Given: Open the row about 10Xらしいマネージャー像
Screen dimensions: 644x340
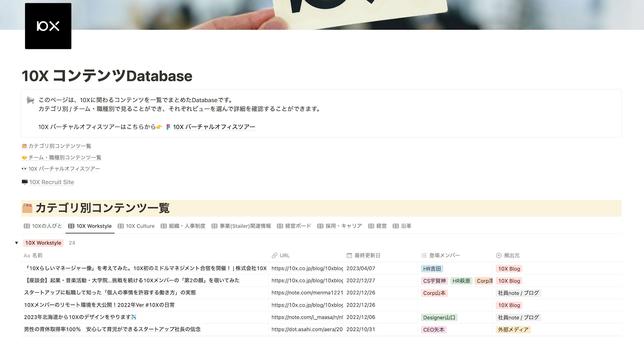Looking at the screenshot, I should point(145,268).
